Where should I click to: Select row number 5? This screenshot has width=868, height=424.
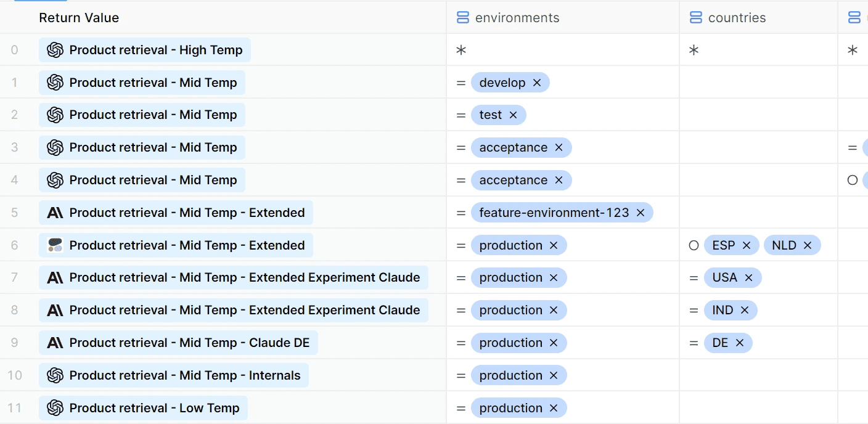pos(15,213)
